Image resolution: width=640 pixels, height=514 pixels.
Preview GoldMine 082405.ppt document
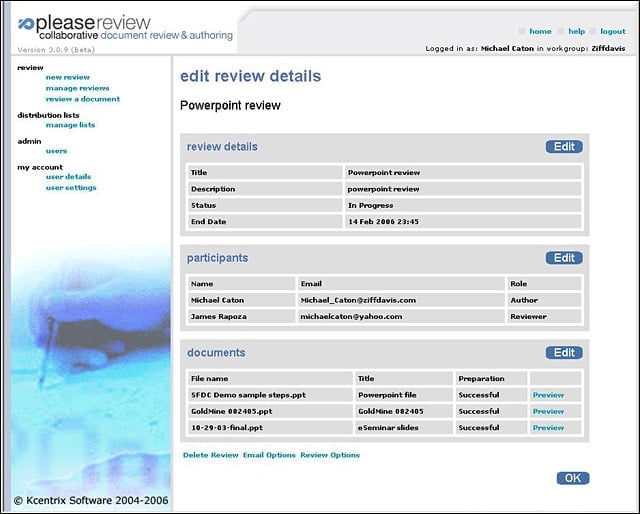pyautogui.click(x=548, y=412)
